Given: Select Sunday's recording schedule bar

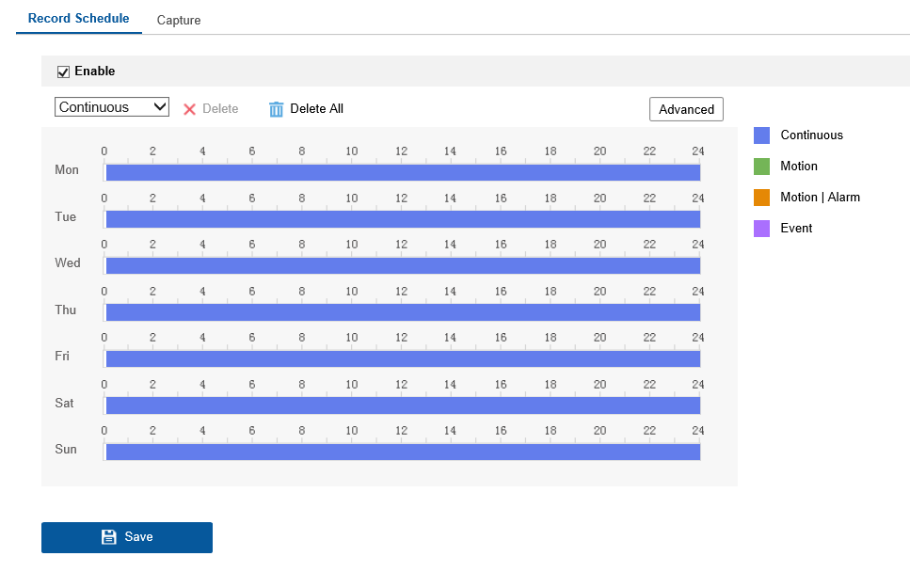Looking at the screenshot, I should (x=403, y=452).
